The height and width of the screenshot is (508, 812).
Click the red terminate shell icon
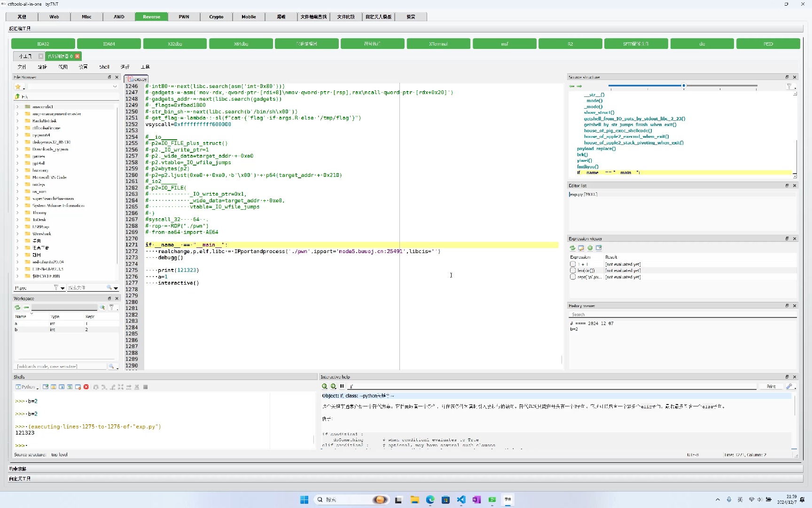[86, 387]
